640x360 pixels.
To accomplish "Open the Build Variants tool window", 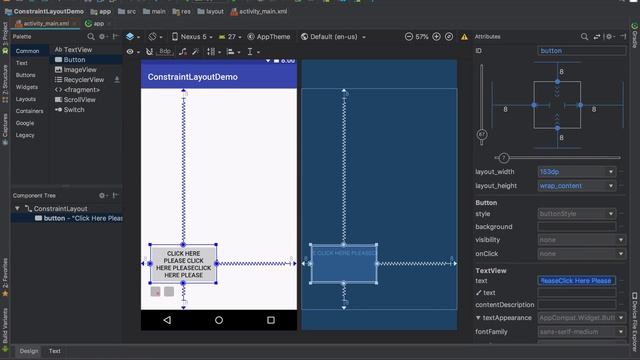I will click(5, 330).
